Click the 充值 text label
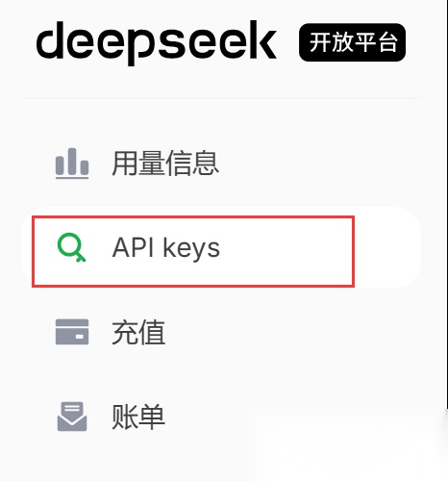 (138, 332)
